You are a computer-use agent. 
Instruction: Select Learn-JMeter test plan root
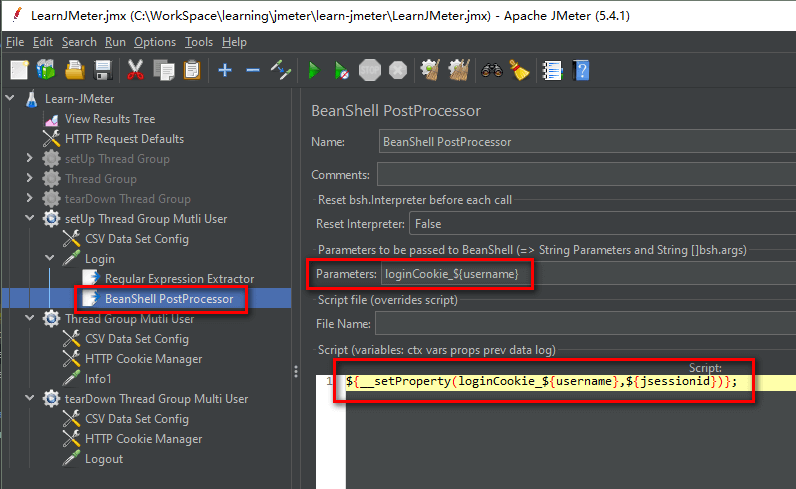(x=79, y=99)
